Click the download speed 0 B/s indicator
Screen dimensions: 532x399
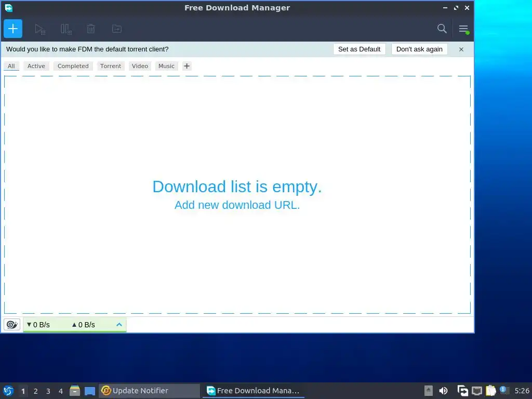click(38, 325)
